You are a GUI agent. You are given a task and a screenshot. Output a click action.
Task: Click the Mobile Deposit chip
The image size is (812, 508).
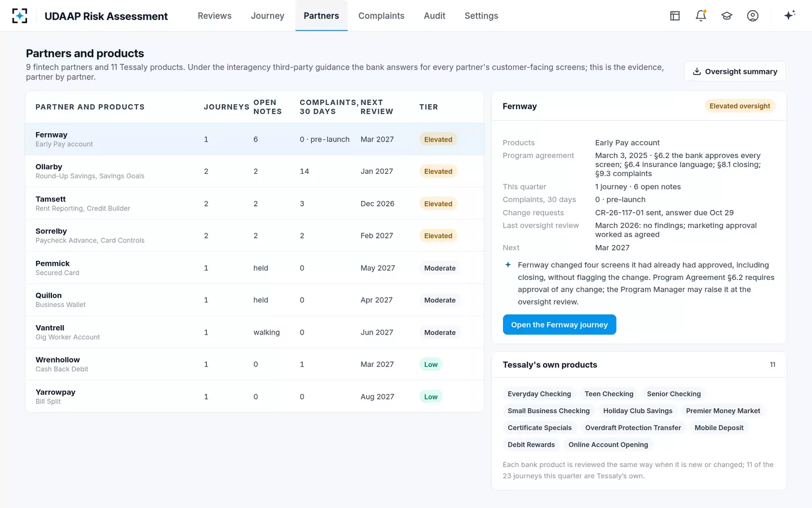tap(719, 428)
